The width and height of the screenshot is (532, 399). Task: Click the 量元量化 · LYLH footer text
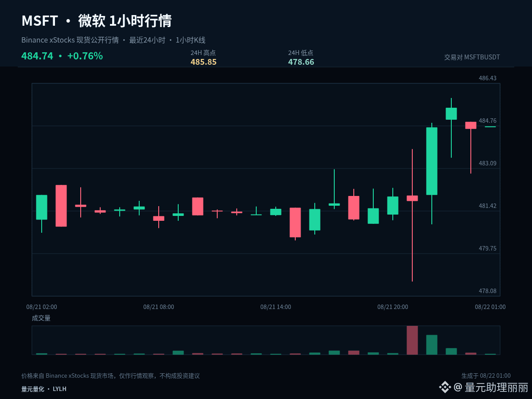click(44, 389)
